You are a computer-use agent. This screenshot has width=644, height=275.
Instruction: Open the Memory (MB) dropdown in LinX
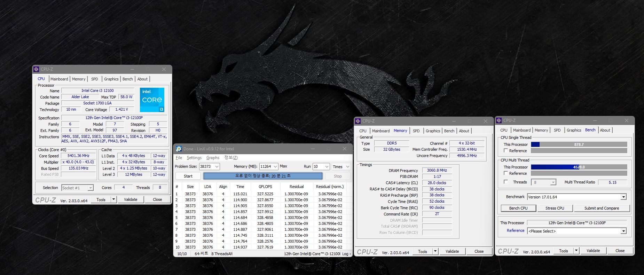[275, 166]
